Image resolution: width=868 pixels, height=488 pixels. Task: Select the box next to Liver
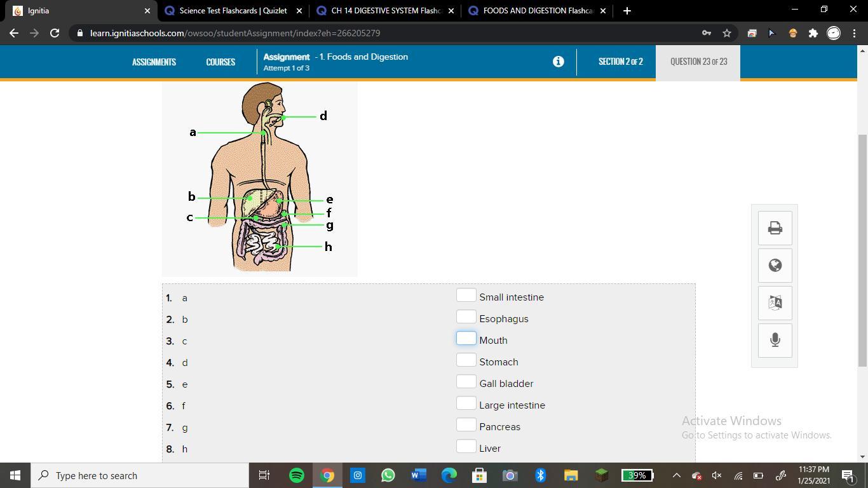[x=466, y=446]
